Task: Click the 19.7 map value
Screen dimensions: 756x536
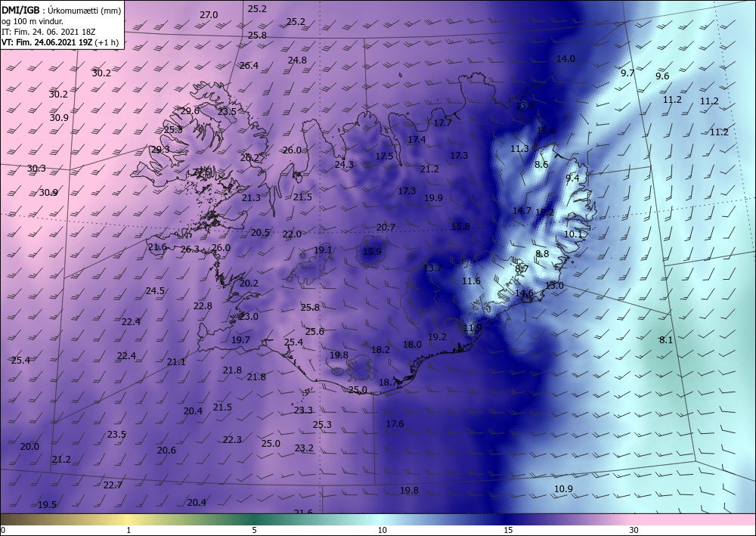Action: pyautogui.click(x=240, y=340)
